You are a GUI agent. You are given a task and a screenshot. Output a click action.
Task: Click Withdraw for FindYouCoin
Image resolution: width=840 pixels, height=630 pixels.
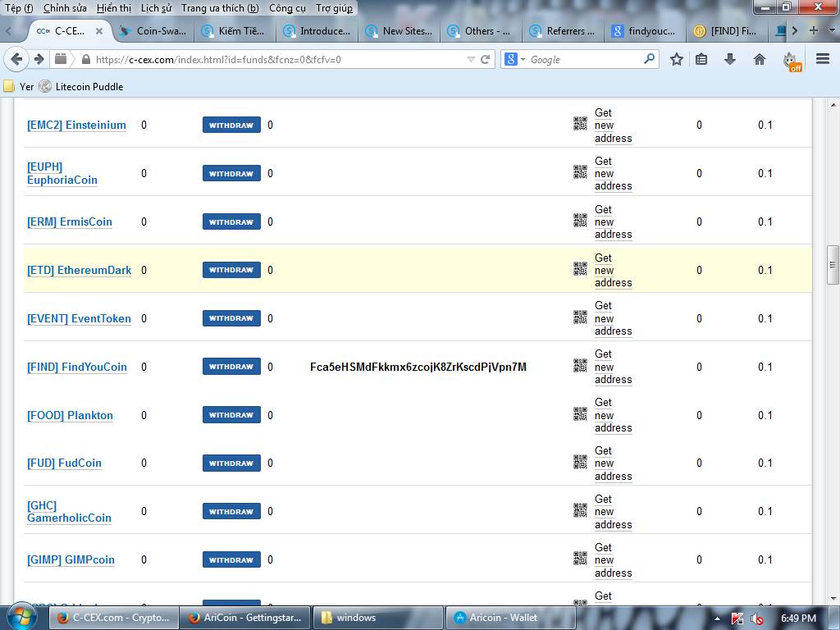tap(231, 367)
